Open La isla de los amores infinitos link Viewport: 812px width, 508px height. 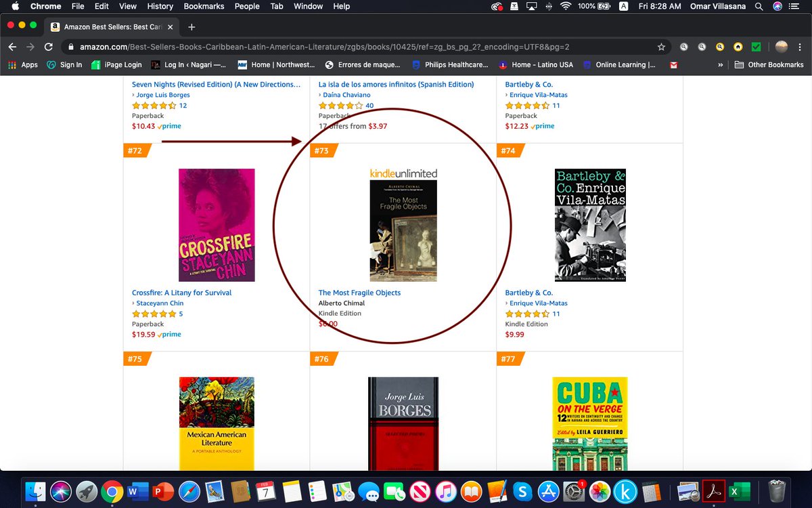(396, 84)
